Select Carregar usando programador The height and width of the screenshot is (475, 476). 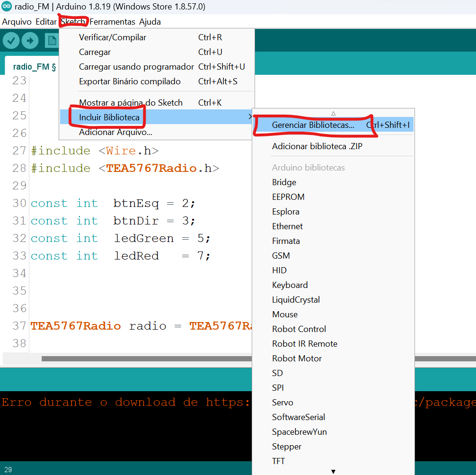point(157,67)
